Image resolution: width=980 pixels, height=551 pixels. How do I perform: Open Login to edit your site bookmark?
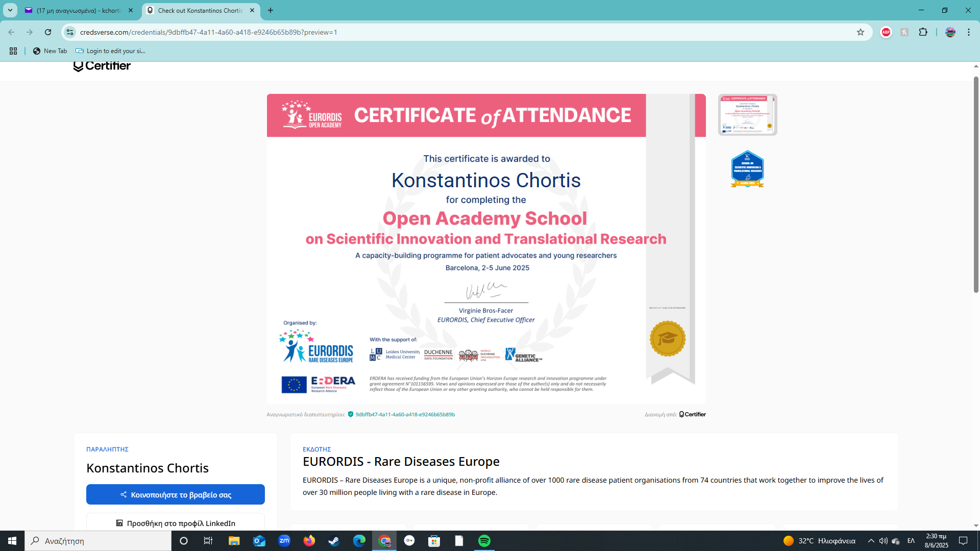[110, 51]
